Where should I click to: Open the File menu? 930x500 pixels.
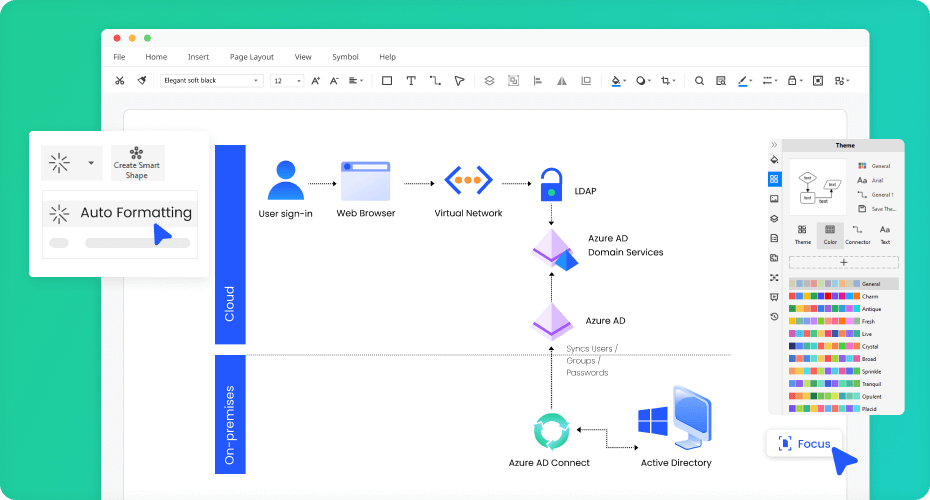pyautogui.click(x=119, y=57)
